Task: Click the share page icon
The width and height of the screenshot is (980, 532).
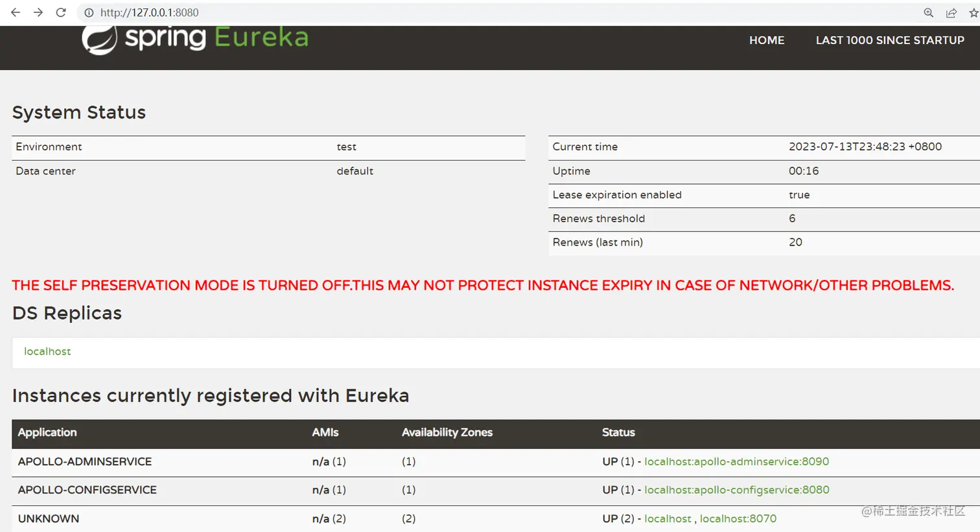Action: (x=951, y=12)
